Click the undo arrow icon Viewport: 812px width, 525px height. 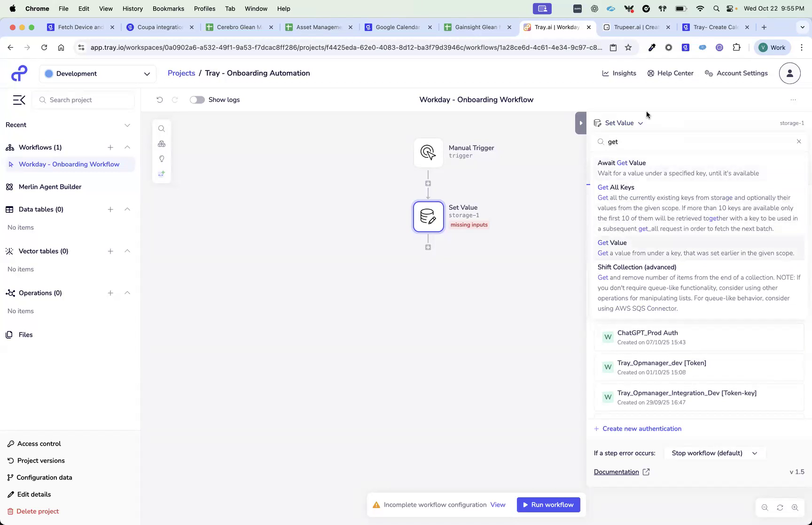(159, 100)
